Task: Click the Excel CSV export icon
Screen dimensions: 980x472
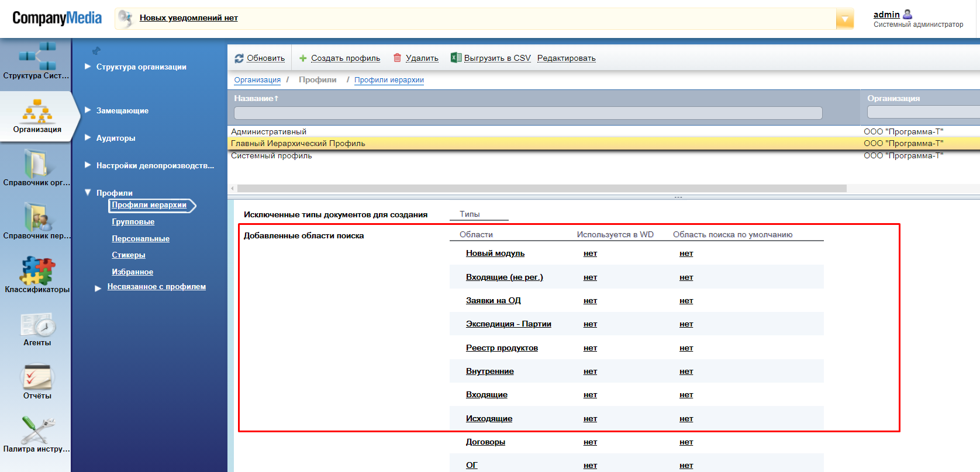Action: point(456,57)
